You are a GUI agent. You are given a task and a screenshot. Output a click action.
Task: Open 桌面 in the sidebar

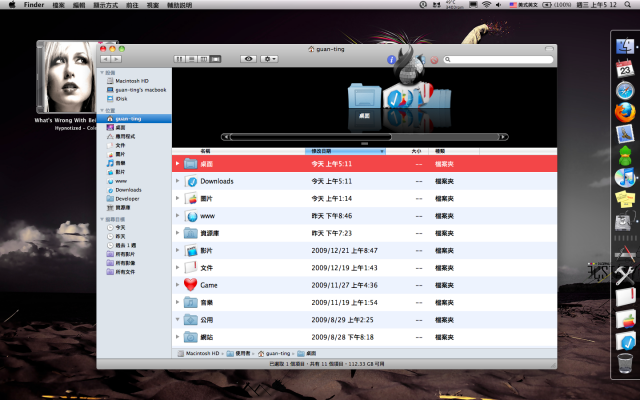116,127
